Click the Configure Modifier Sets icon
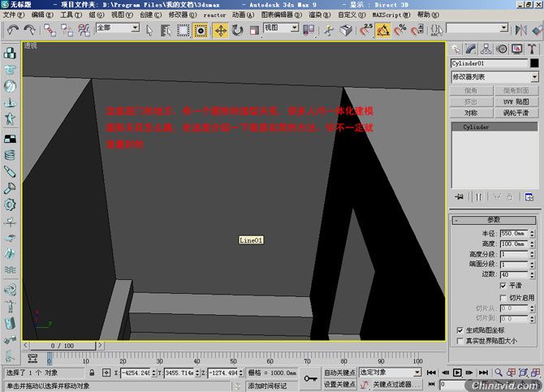 coord(529,197)
